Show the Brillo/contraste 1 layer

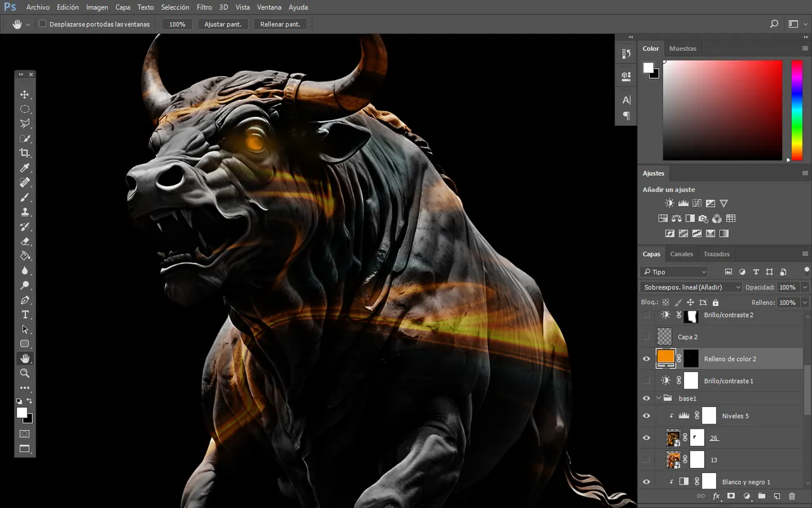click(646, 381)
